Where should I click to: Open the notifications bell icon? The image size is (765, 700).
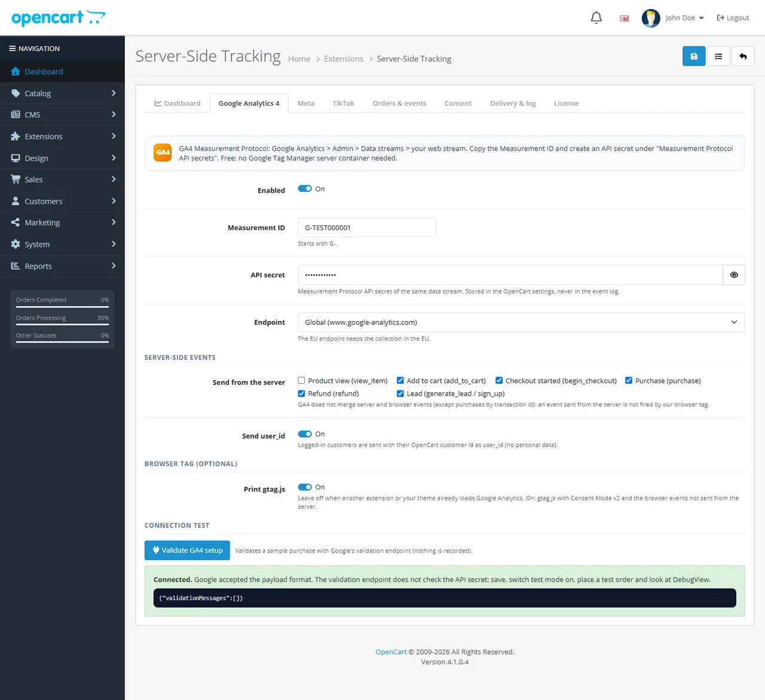tap(596, 18)
